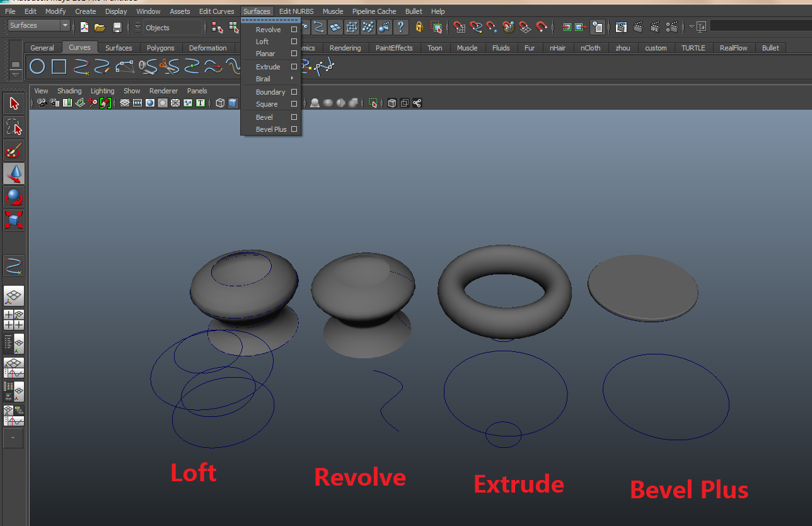Open Bevel Plus options box
812x526 pixels.
pos(294,129)
